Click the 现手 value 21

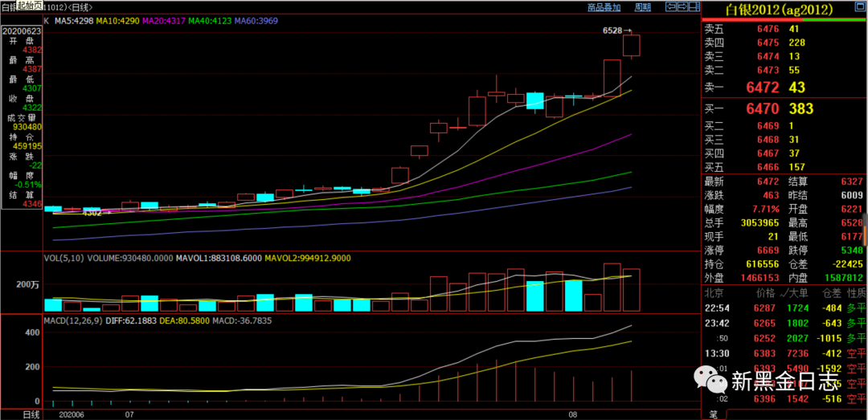(774, 237)
